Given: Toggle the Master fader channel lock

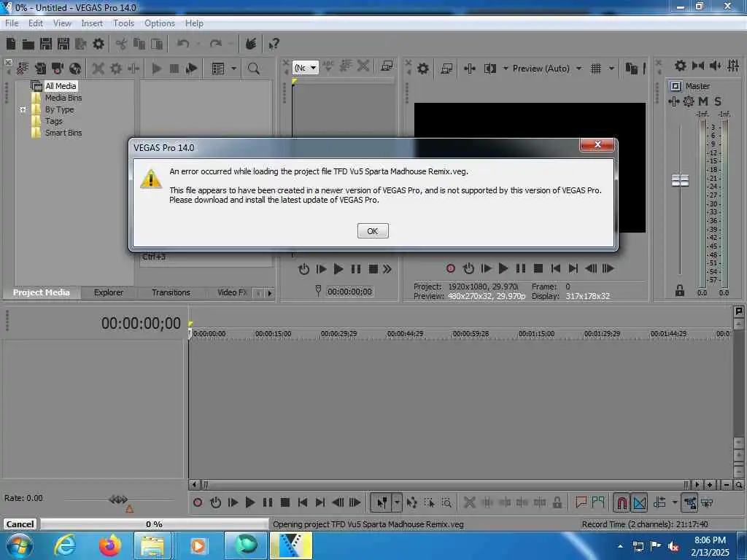Looking at the screenshot, I should (x=680, y=290).
